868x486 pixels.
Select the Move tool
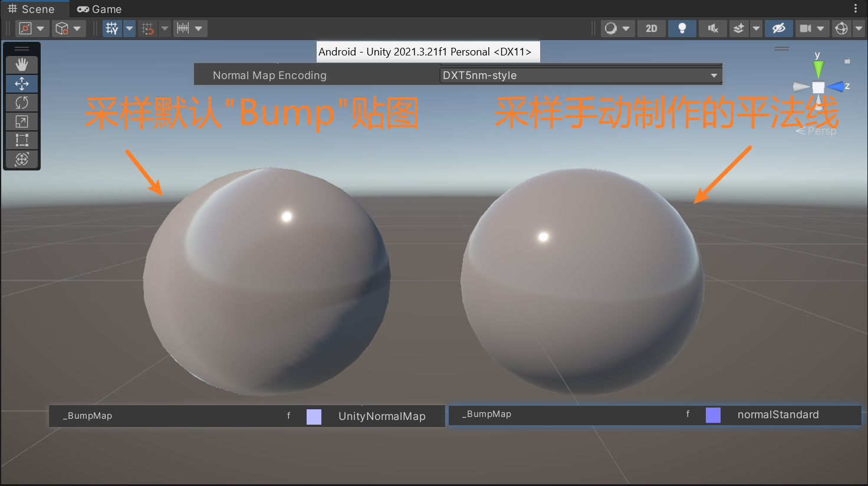tap(22, 84)
